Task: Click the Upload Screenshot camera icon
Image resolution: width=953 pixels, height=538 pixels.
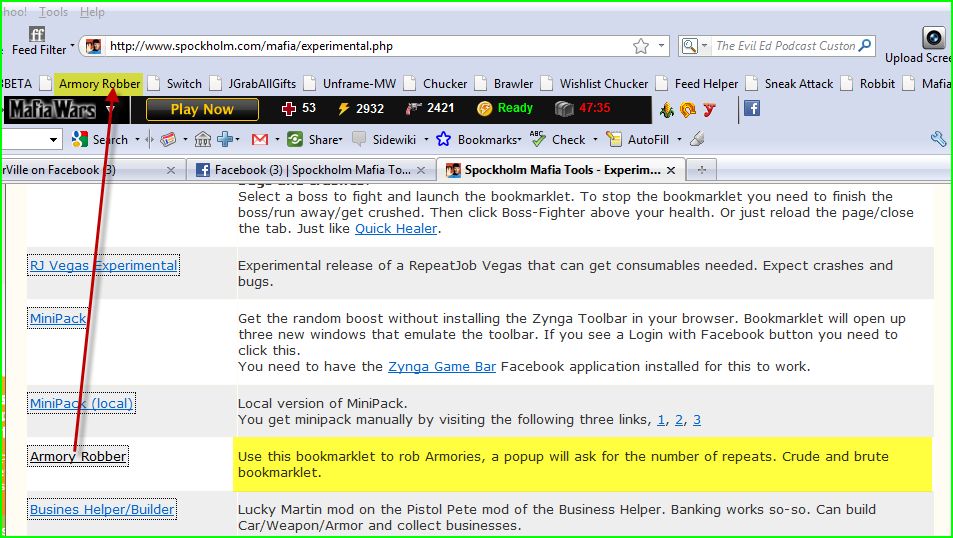Action: [934, 38]
